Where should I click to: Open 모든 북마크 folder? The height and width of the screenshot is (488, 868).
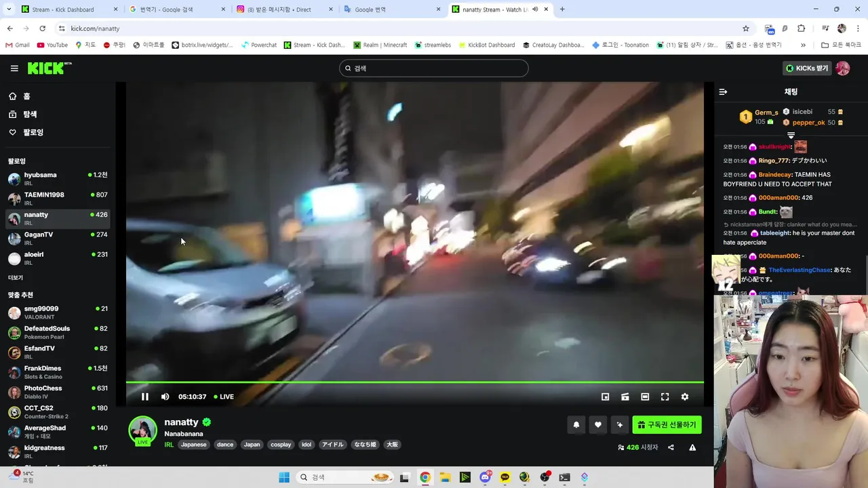(841, 45)
